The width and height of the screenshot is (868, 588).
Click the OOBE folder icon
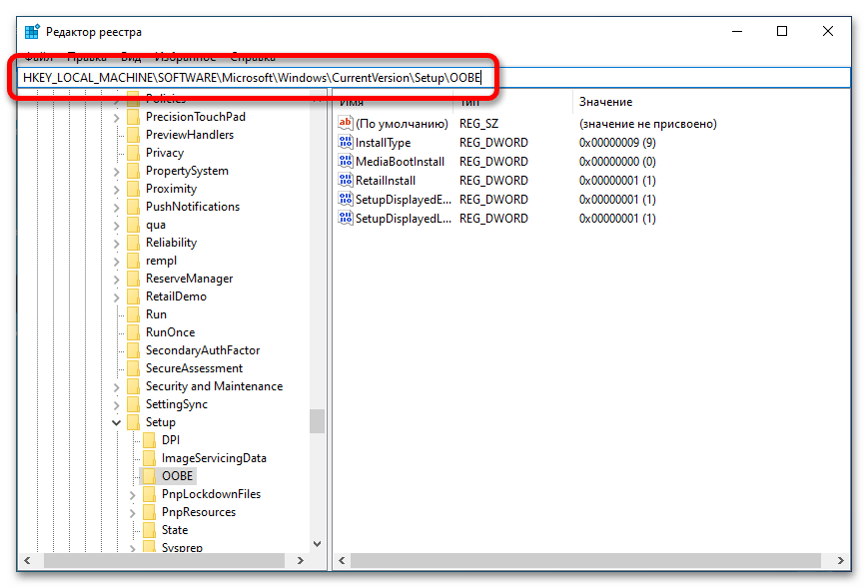(x=149, y=476)
